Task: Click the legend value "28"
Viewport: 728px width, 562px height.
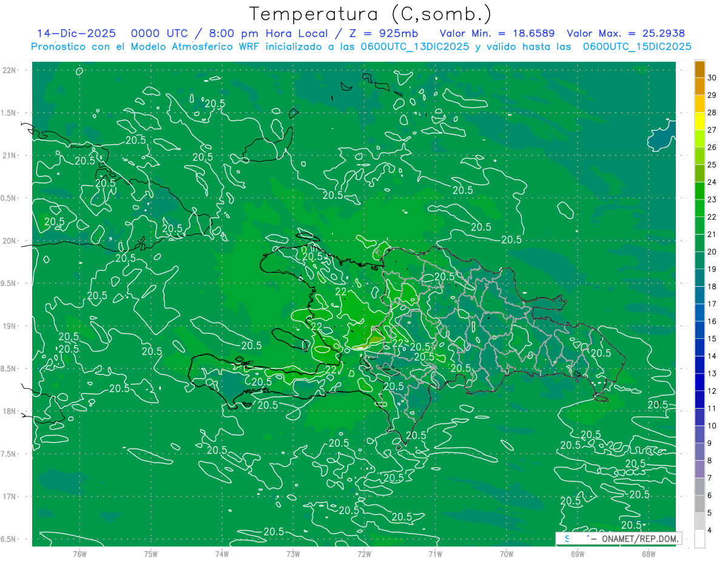Action: coord(712,113)
